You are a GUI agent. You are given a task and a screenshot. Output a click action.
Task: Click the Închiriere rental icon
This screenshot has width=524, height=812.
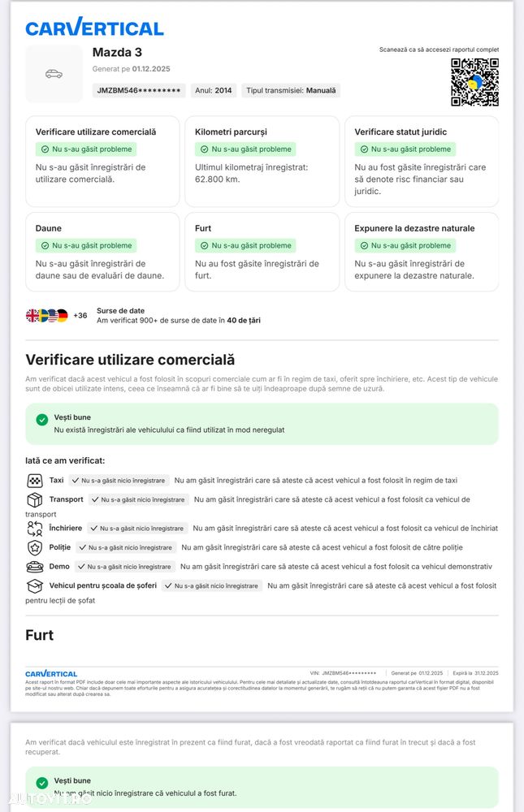(x=34, y=529)
